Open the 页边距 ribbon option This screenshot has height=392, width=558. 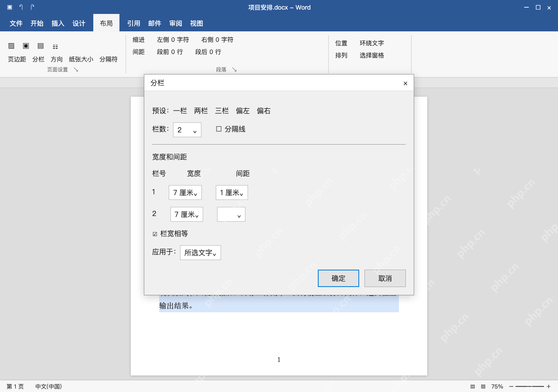coord(17,59)
